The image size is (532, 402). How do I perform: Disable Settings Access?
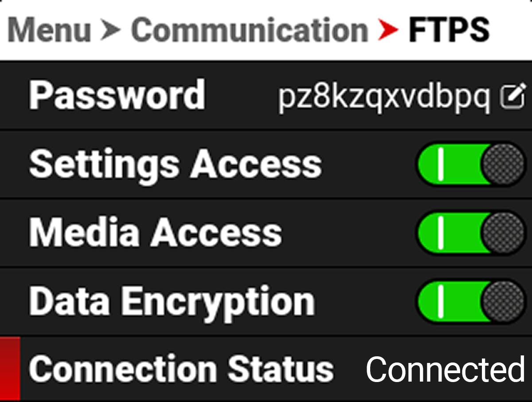(x=470, y=163)
